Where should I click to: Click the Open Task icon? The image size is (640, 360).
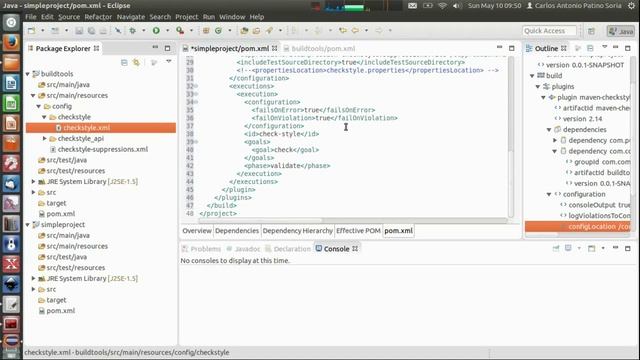256,31
